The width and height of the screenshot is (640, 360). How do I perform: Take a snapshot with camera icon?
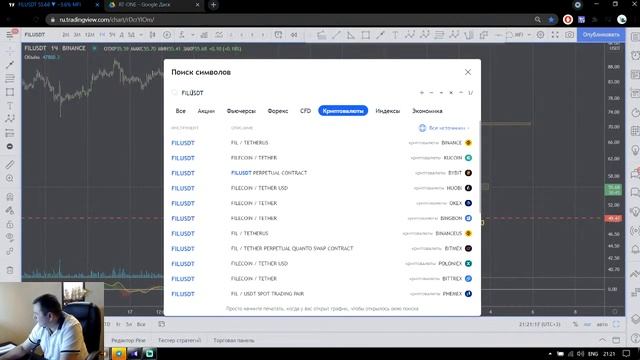(x=569, y=35)
